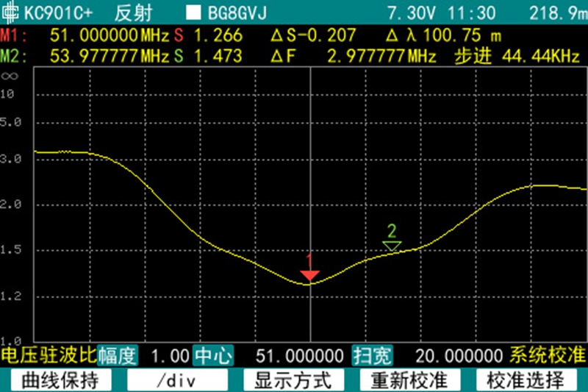
Task: Click the span value 20.000000
Action: (x=459, y=356)
